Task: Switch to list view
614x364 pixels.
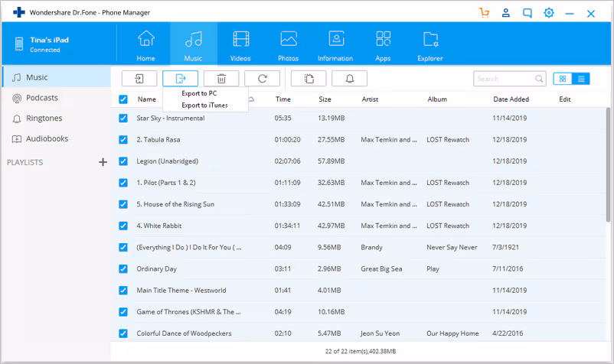Action: coord(581,79)
